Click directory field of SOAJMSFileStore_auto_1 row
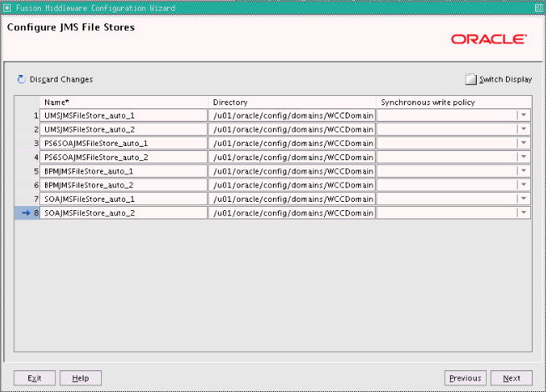 coord(292,199)
